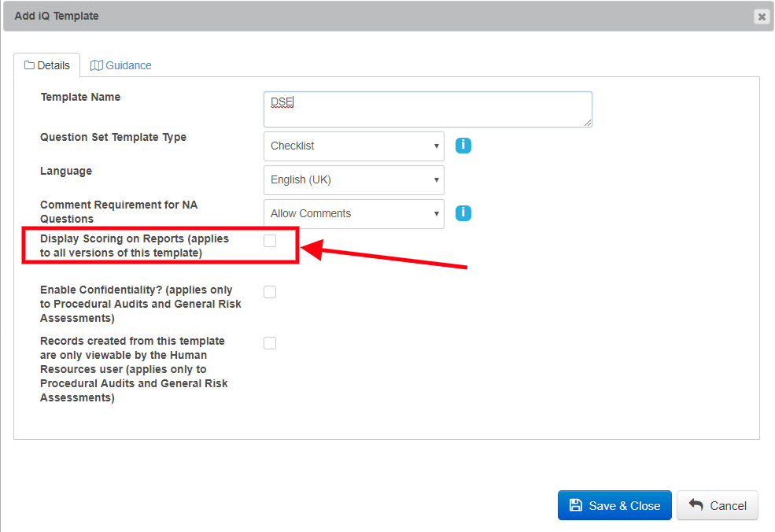Image resolution: width=775 pixels, height=532 pixels.
Task: Switch to the Guidance tab
Action: 120,65
